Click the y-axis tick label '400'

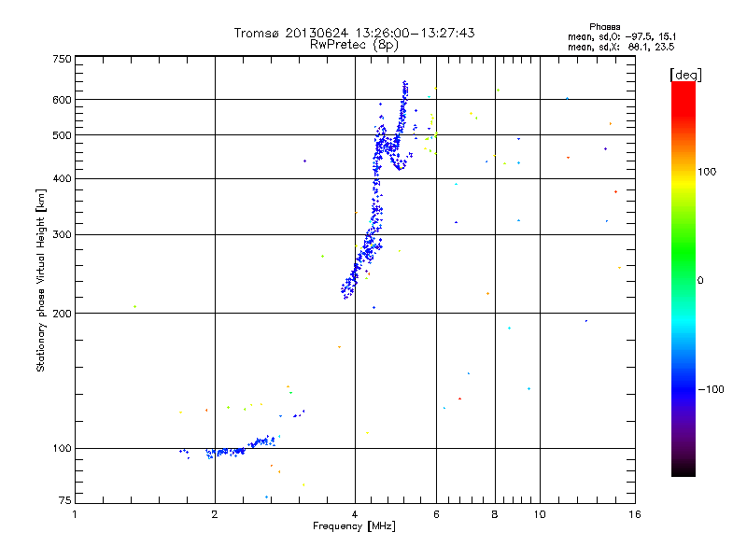[x=62, y=179]
